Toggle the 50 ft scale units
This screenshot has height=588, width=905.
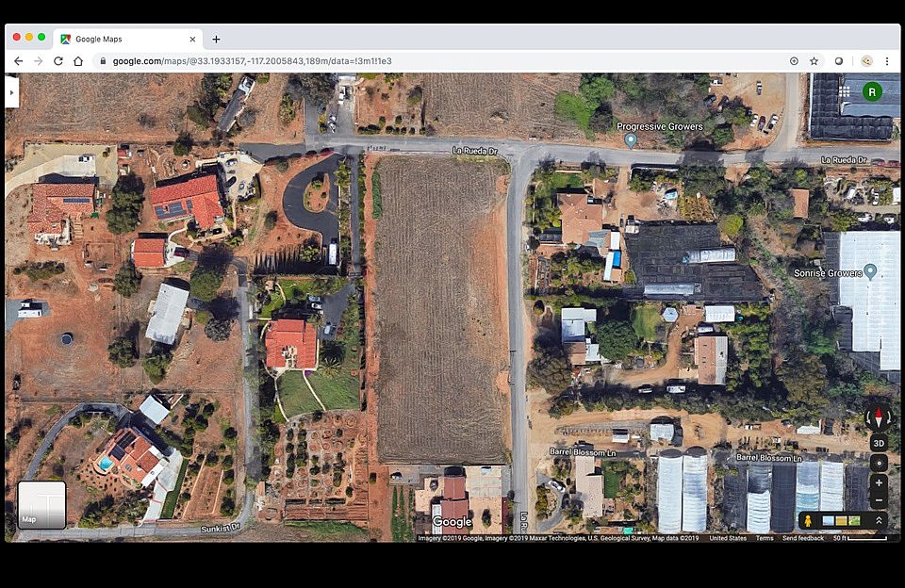(860, 538)
